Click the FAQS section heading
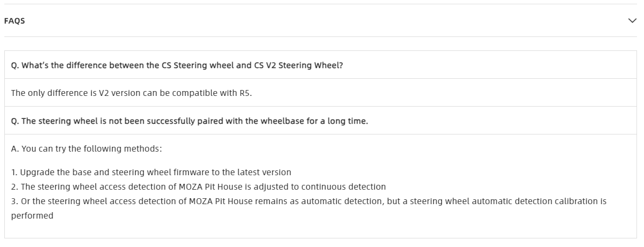Viewport: 644px width, 247px height. [x=14, y=21]
